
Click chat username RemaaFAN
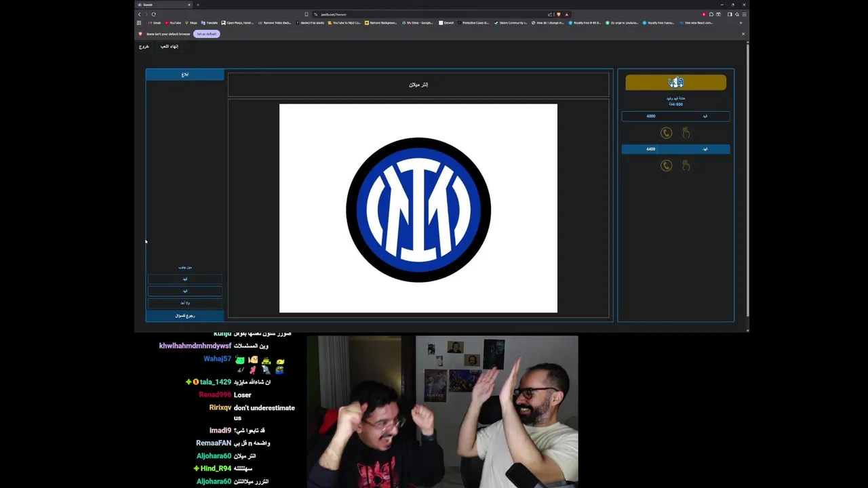pos(214,443)
